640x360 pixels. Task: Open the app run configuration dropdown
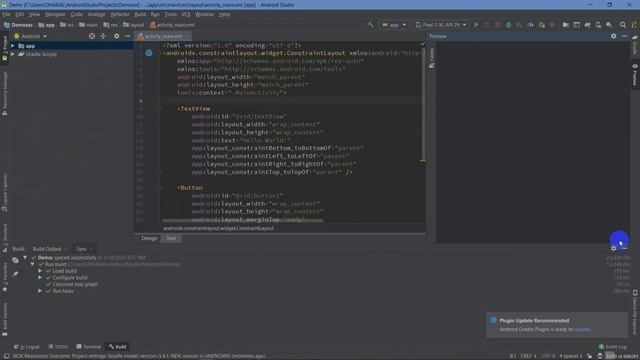pyautogui.click(x=394, y=25)
